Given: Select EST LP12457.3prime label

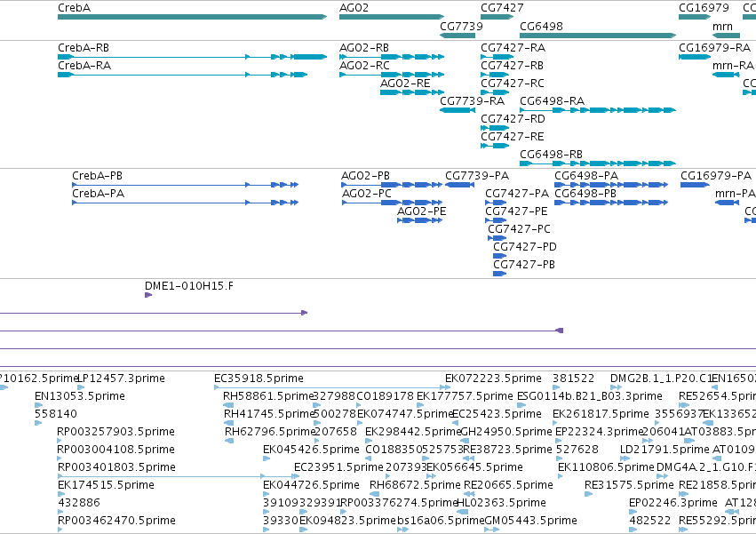Looking at the screenshot, I should pyautogui.click(x=122, y=379).
